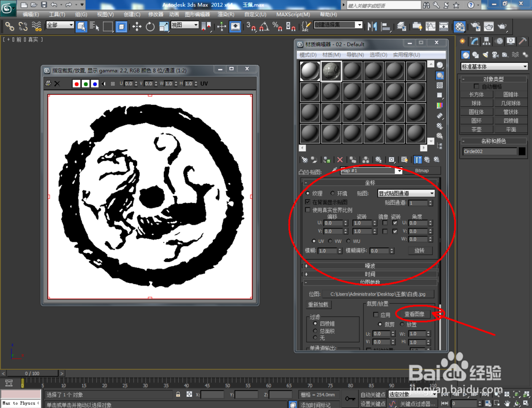This screenshot has height=408, width=532.
Task: Click the Select by Name icon
Action: pos(94,26)
